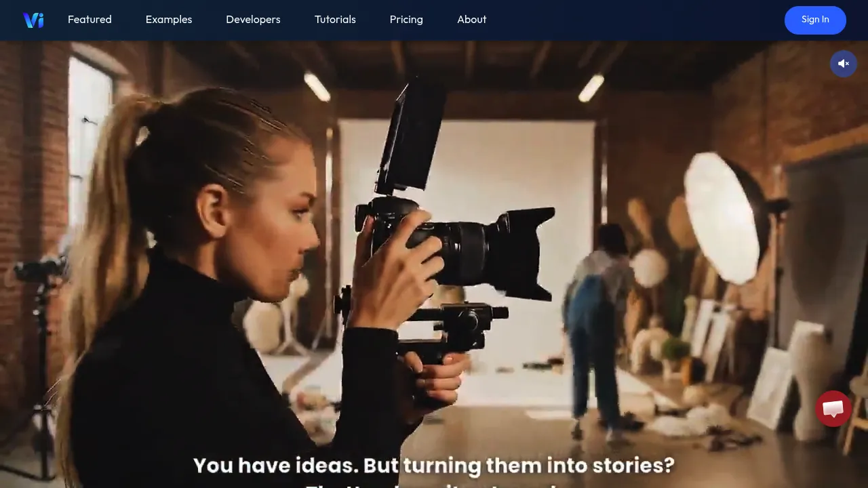Open the Developers menu item
868x488 pixels.
[x=253, y=20]
